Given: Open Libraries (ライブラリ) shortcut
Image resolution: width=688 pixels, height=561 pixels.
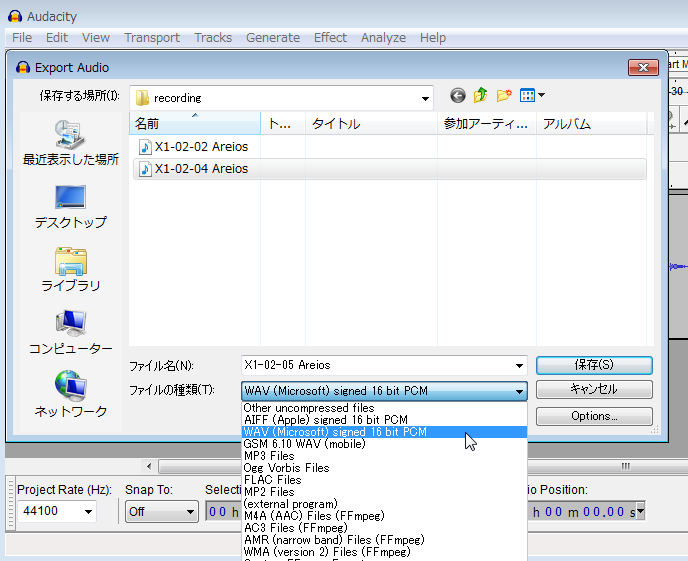Looking at the screenshot, I should 70,269.
